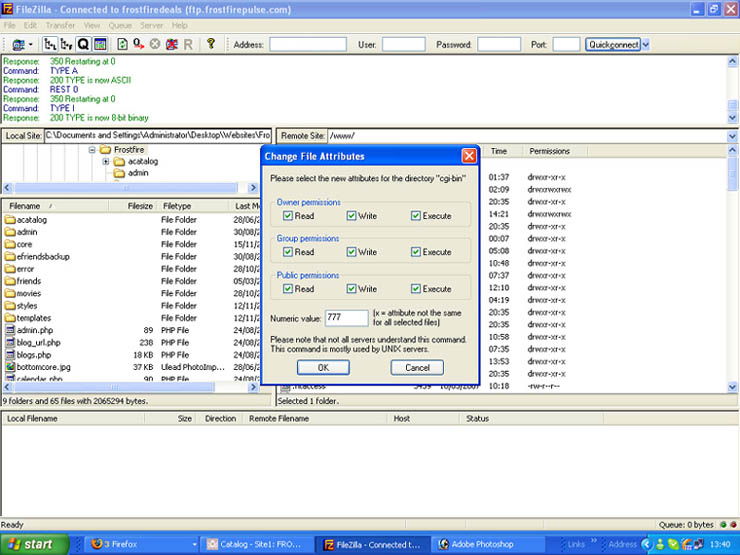This screenshot has height=555, width=740.
Task: Open the File menu
Action: pos(9,25)
